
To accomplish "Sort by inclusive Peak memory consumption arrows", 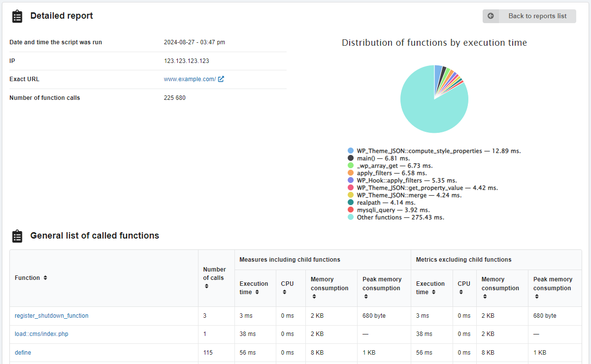I will tap(365, 297).
